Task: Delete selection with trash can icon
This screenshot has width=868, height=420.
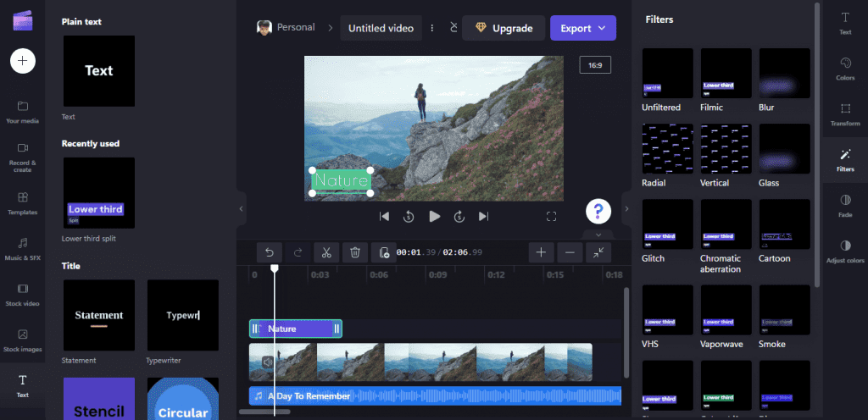Action: (355, 252)
